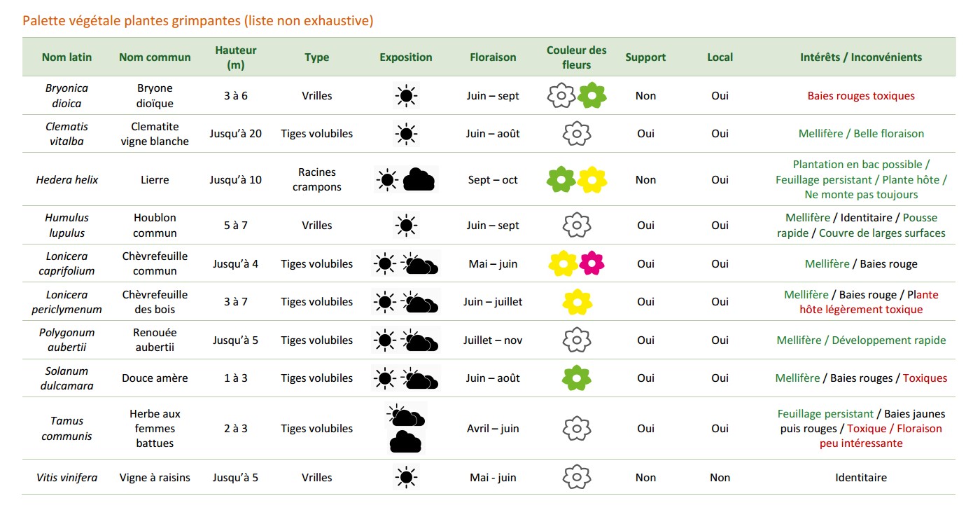The image size is (980, 510).
Task: Click the 'Mai - juin' cell in Vitis vinifera row
Action: (493, 477)
